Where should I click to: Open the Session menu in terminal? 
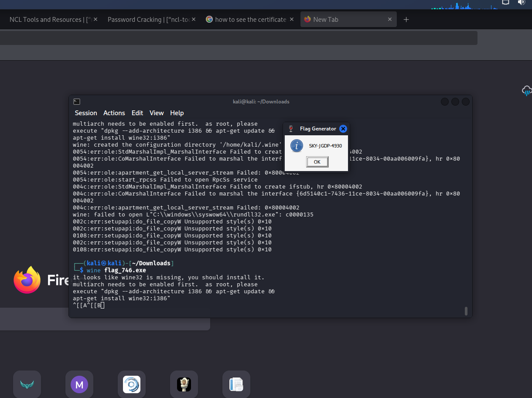[x=86, y=113]
